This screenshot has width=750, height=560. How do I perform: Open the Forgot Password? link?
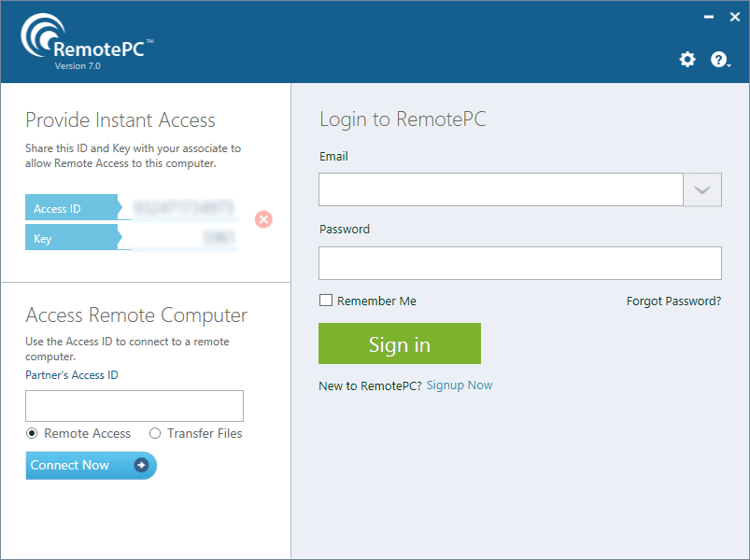pyautogui.click(x=673, y=301)
